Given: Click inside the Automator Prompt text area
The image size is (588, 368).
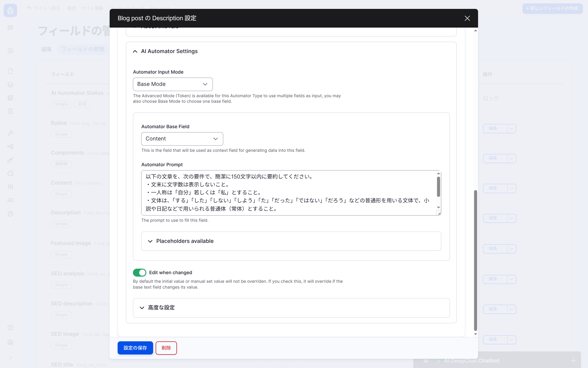Looking at the screenshot, I should tap(291, 193).
